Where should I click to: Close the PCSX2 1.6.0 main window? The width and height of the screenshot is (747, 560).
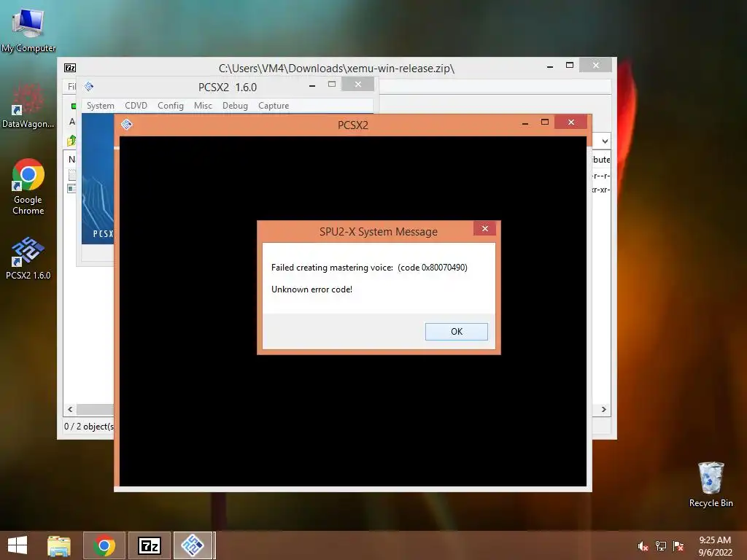pyautogui.click(x=357, y=85)
